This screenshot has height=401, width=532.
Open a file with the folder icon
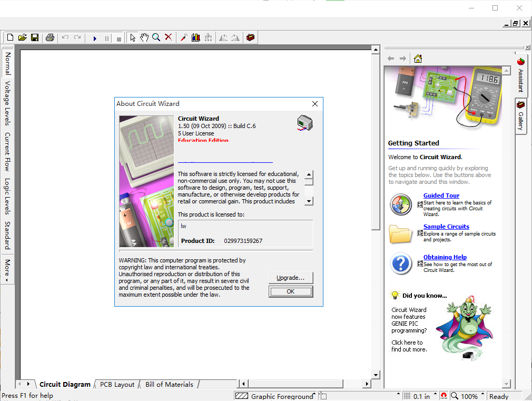coord(23,37)
